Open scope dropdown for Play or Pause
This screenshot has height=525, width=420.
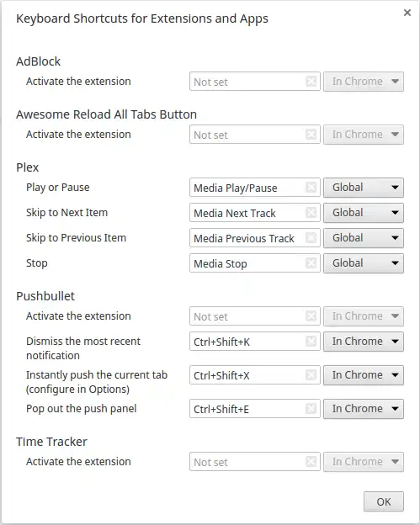[364, 188]
